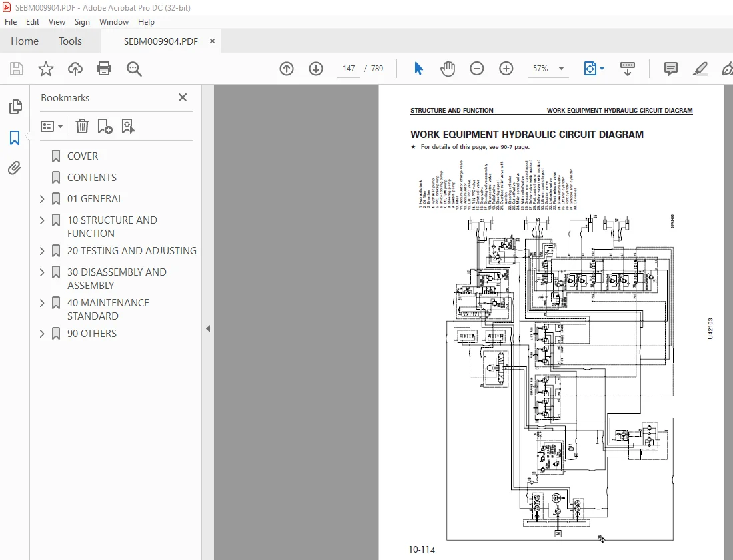Image resolution: width=733 pixels, height=560 pixels.
Task: Select the SEBM009904.PDF document tab
Action: (x=161, y=41)
